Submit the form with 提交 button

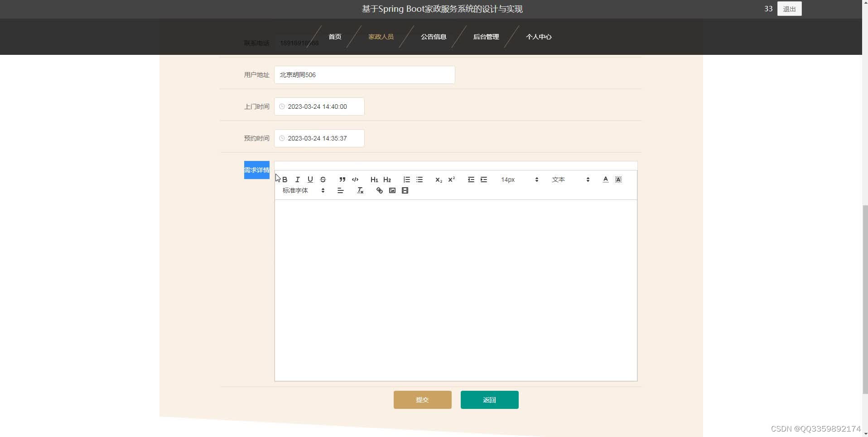click(423, 400)
